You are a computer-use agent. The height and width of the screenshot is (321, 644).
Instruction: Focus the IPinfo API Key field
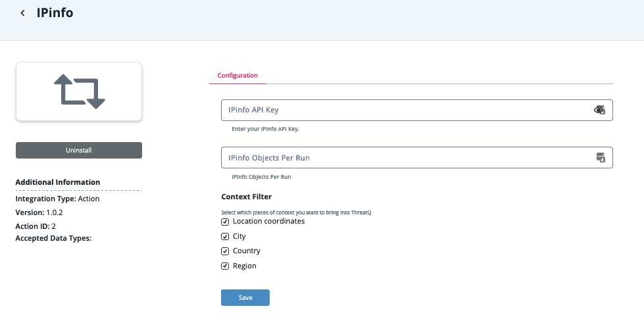pyautogui.click(x=417, y=110)
